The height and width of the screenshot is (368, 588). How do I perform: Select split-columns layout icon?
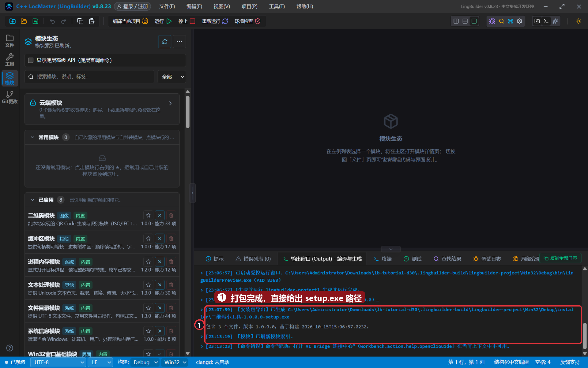pyautogui.click(x=456, y=21)
